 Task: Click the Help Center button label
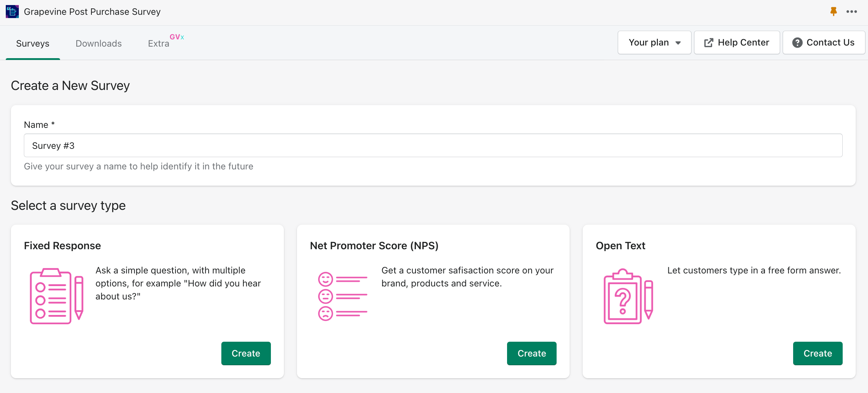pos(743,43)
